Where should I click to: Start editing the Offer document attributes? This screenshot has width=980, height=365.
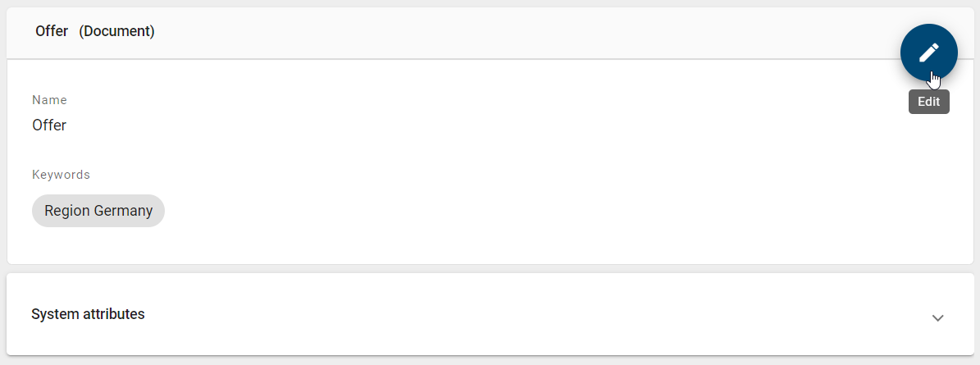coord(928,52)
